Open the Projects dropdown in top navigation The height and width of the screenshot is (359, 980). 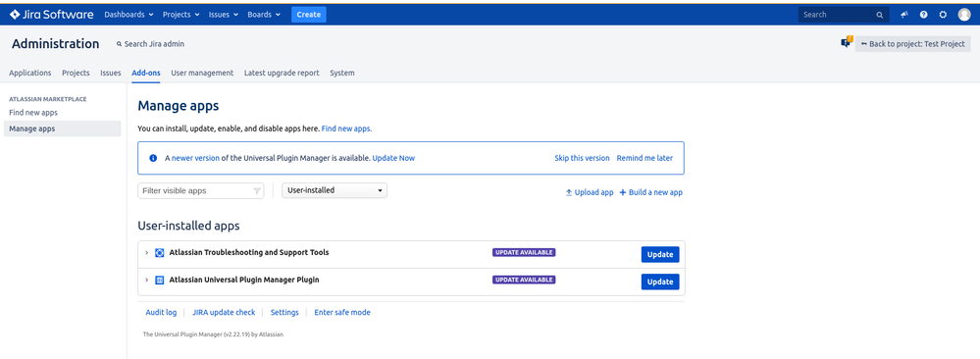pyautogui.click(x=181, y=15)
